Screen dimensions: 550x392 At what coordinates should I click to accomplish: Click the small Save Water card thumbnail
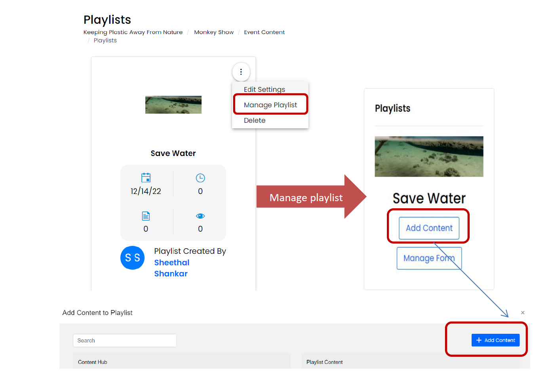click(173, 105)
